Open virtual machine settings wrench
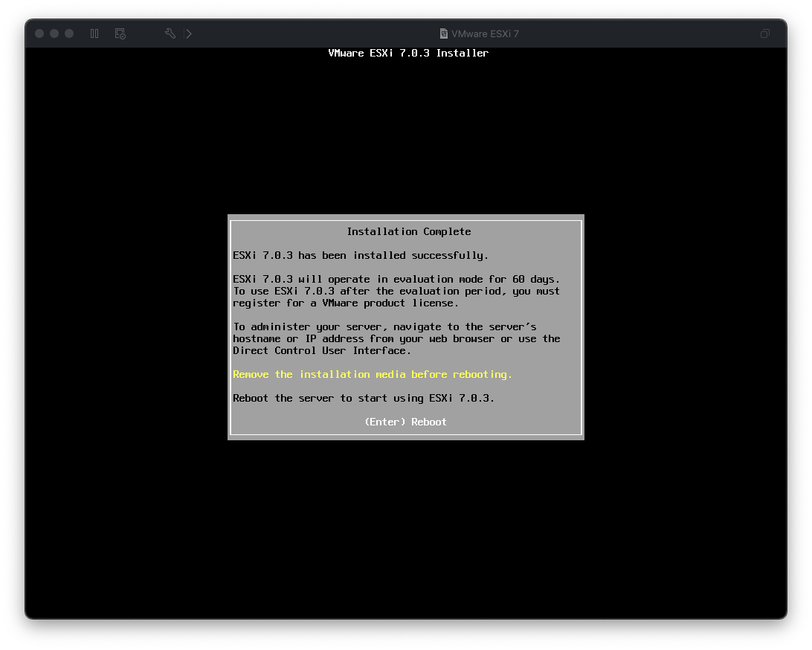The image size is (812, 650). (x=170, y=33)
